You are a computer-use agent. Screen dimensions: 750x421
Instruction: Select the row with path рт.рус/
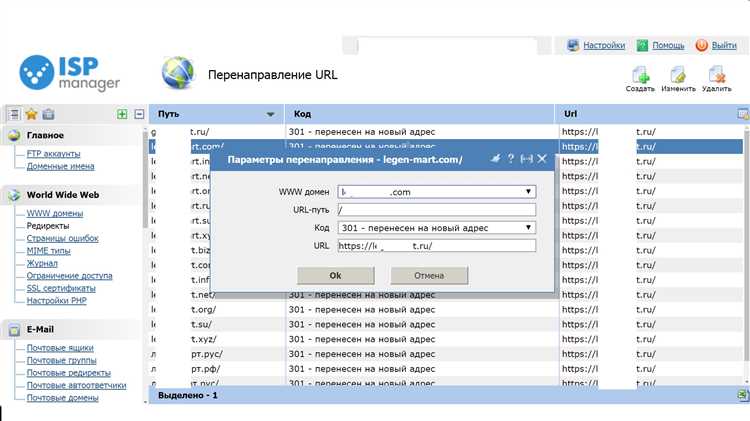pos(446,354)
